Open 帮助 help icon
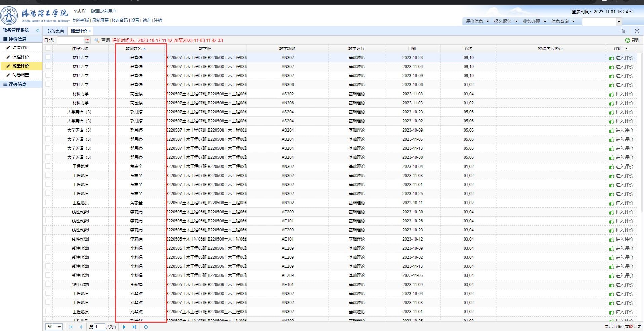644x331 pixels. (628, 40)
